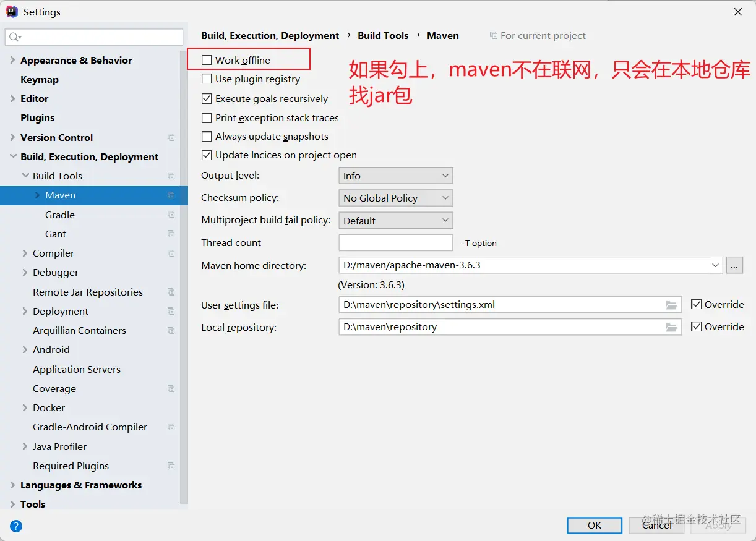This screenshot has width=756, height=541.
Task: Expand the Docker node
Action: (x=25, y=408)
